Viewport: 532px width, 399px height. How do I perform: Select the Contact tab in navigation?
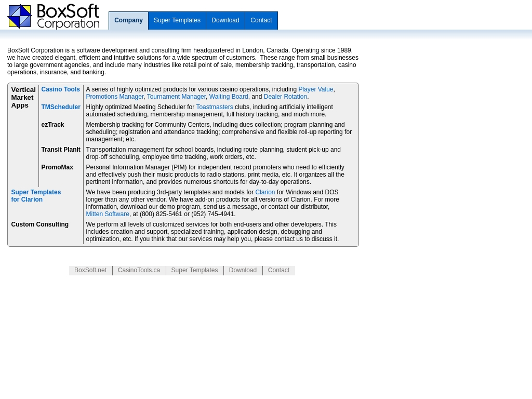pyautogui.click(x=261, y=20)
